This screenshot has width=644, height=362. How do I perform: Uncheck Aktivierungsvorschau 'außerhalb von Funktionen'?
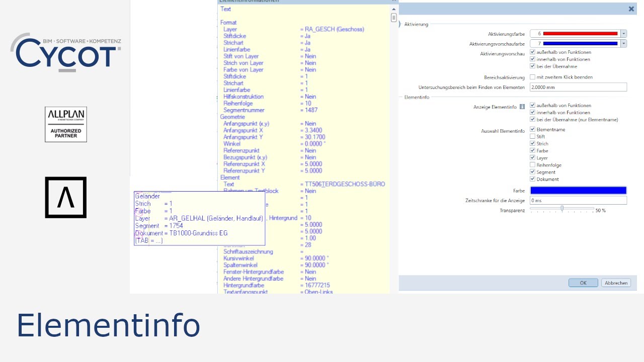[532, 52]
